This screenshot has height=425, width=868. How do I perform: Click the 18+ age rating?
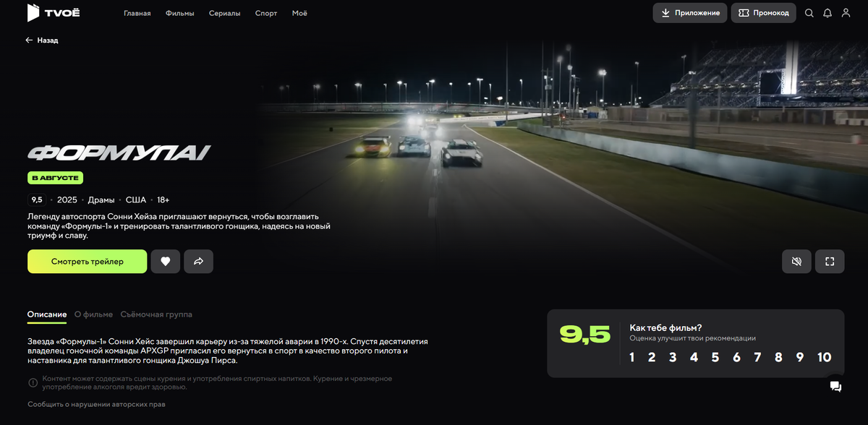tap(163, 199)
